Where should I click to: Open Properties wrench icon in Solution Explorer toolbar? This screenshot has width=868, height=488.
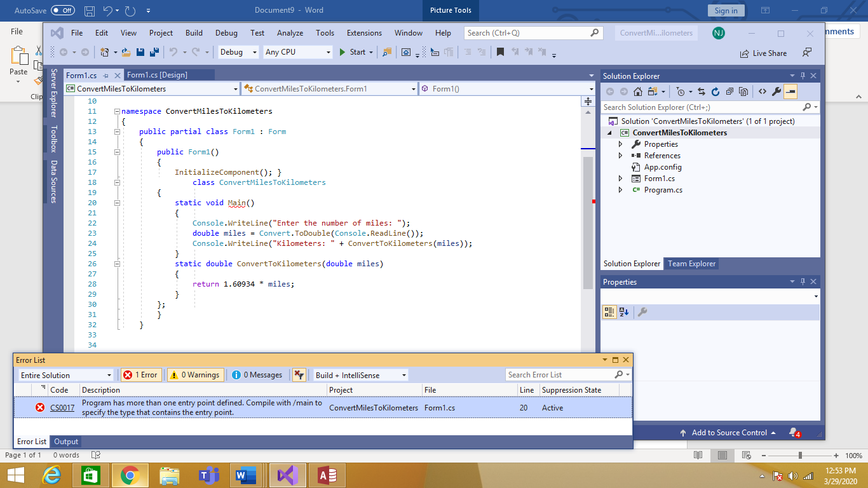776,91
